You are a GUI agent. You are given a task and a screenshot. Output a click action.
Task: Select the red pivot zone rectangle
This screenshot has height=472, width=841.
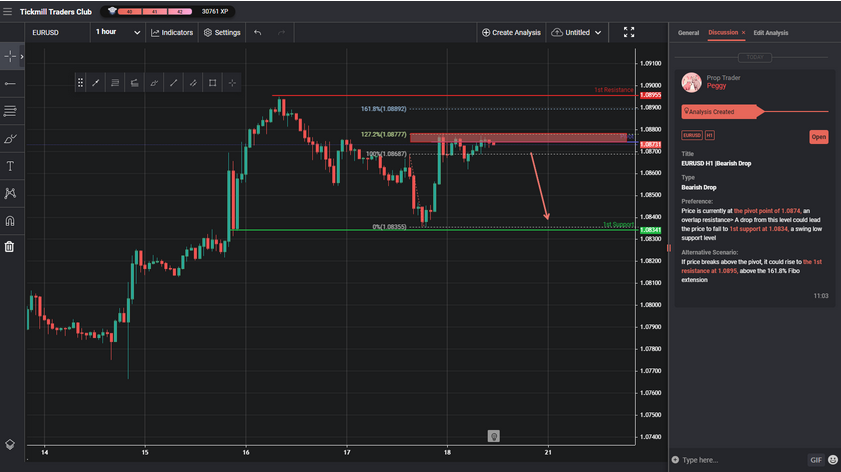coord(518,138)
